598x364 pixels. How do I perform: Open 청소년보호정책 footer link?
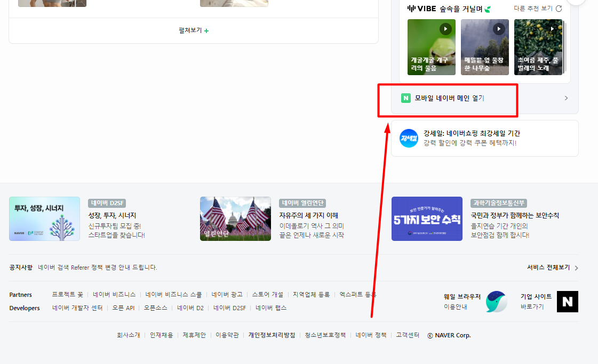point(325,335)
